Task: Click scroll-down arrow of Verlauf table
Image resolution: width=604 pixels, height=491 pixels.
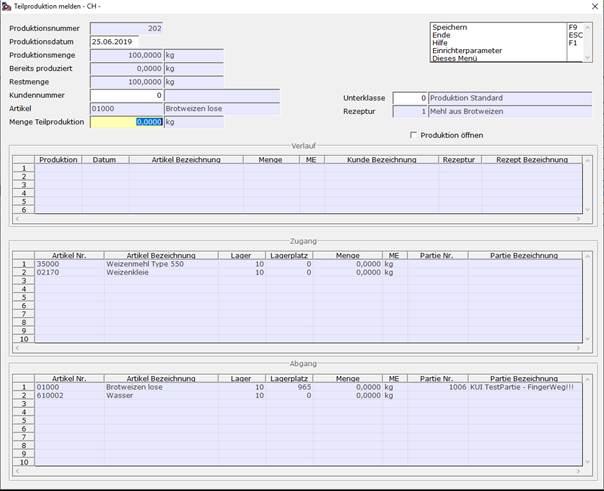Action: coord(587,210)
